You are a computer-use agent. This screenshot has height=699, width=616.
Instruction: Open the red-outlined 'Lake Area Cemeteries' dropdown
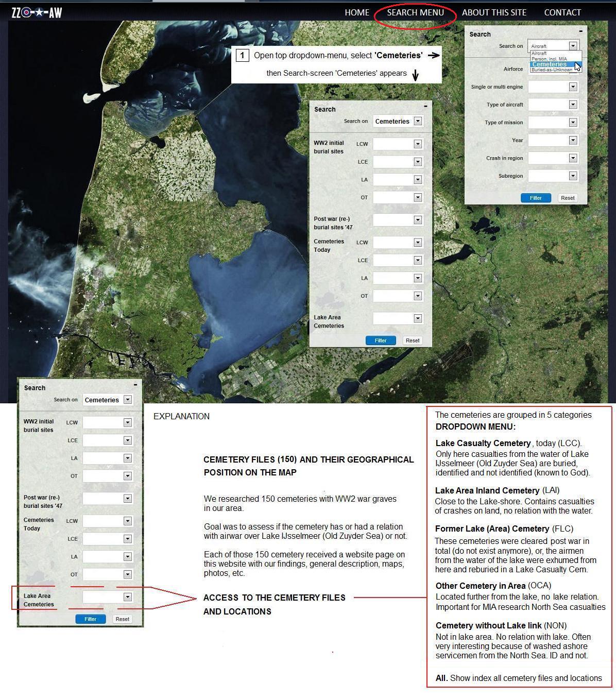click(x=127, y=597)
